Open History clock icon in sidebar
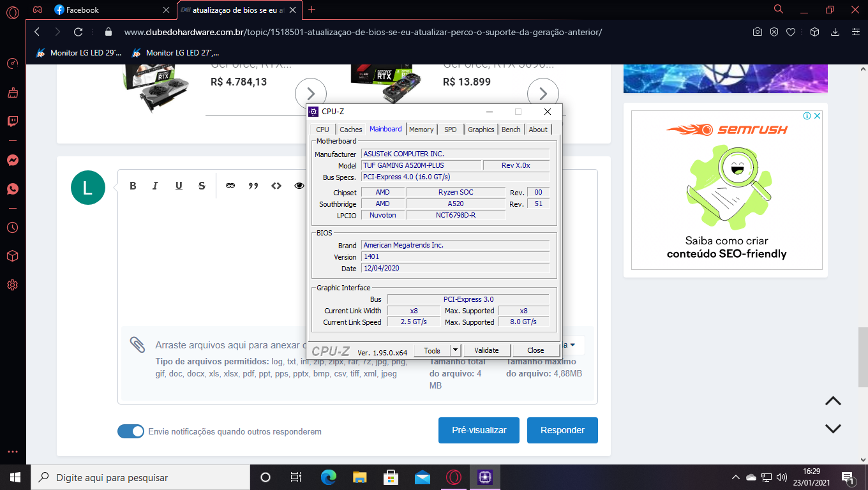Viewport: 868px width, 490px height. click(x=13, y=227)
